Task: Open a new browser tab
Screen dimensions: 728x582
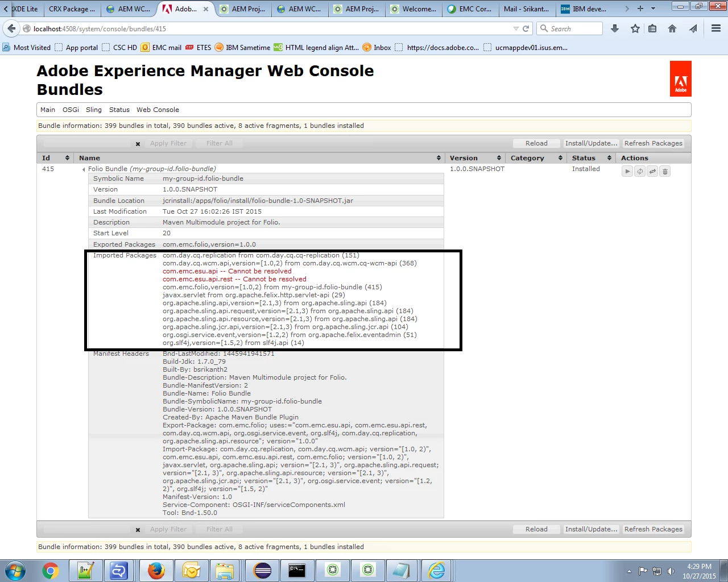Action: pyautogui.click(x=640, y=9)
